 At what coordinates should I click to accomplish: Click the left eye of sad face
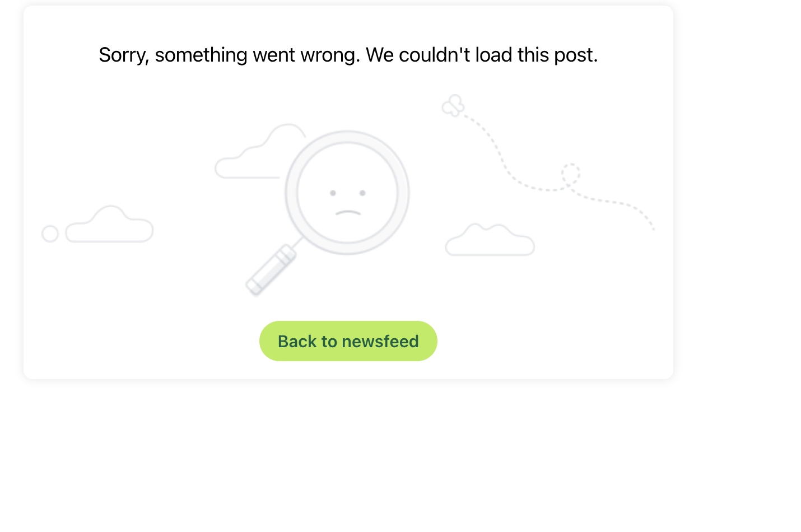333,193
